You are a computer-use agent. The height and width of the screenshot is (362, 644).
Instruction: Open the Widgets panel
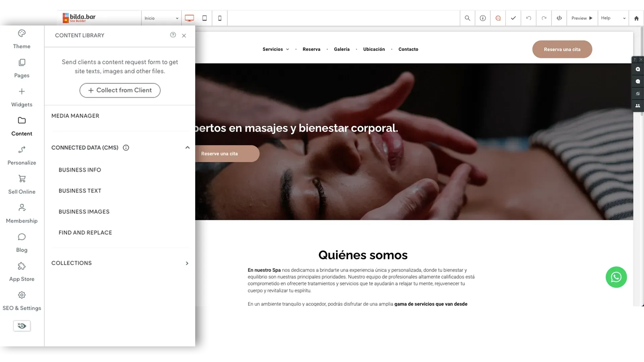point(22,98)
